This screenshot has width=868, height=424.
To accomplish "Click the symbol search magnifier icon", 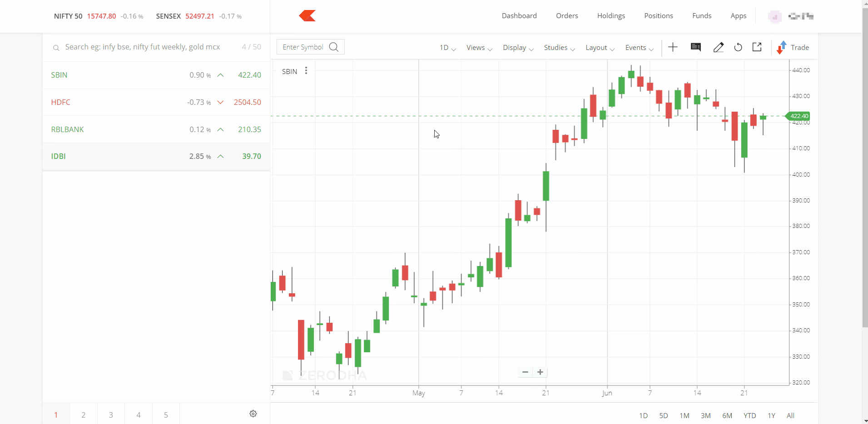I will [x=334, y=47].
